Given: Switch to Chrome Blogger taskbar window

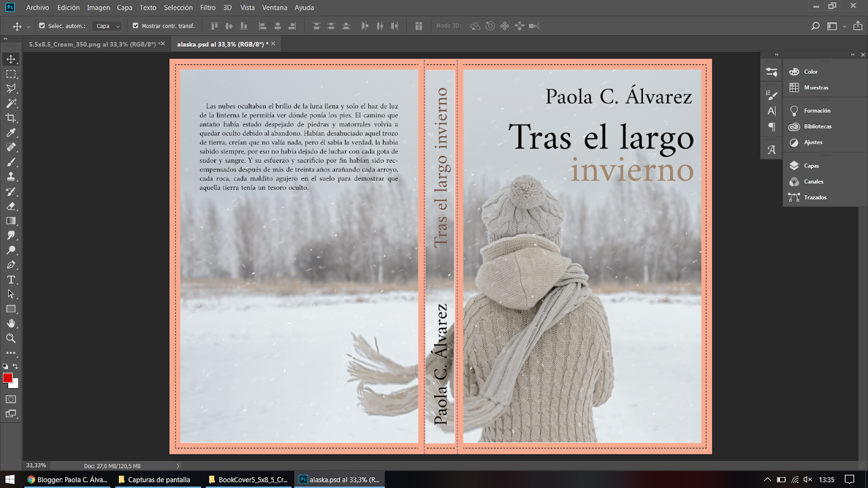Looking at the screenshot, I should pos(67,479).
